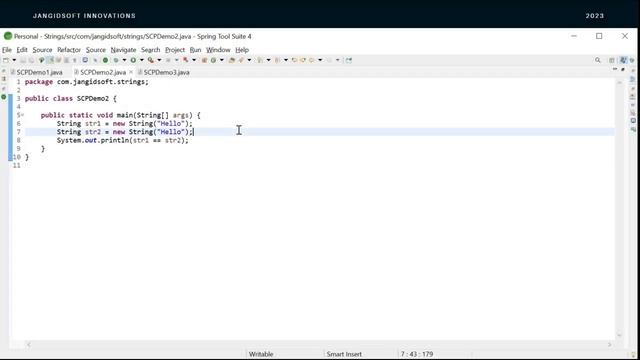Viewport: 640px width, 360px height.
Task: Click the Open Perspective icon
Action: (611, 60)
